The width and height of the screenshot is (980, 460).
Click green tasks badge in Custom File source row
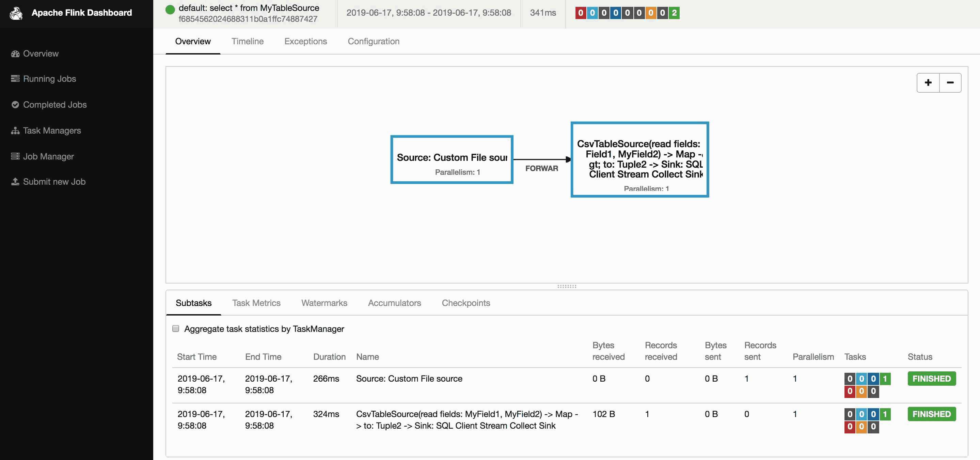point(885,379)
